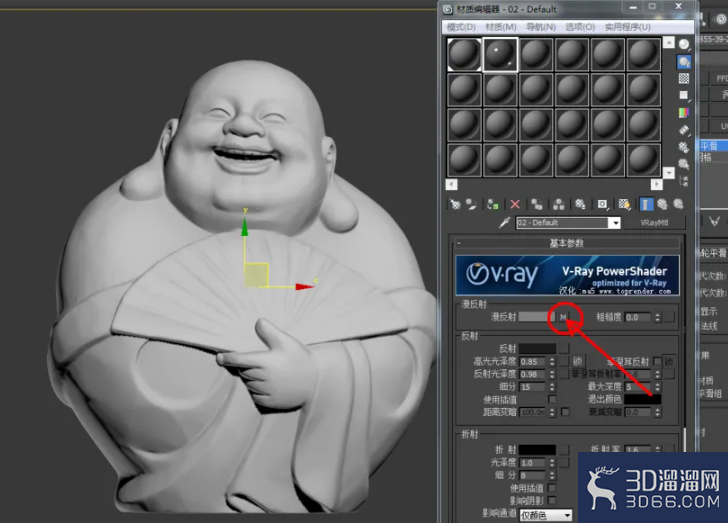Image resolution: width=728 pixels, height=523 pixels.
Task: Click the VRayMtl material type button
Action: click(x=654, y=223)
